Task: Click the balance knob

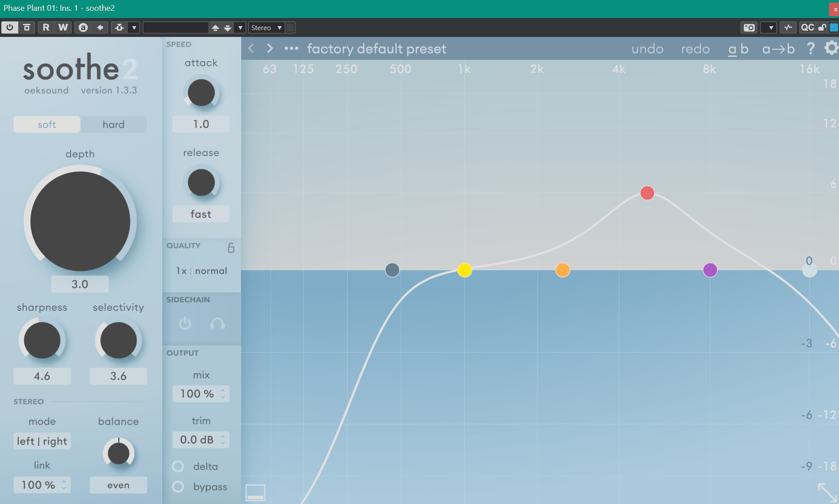Action: tap(119, 453)
